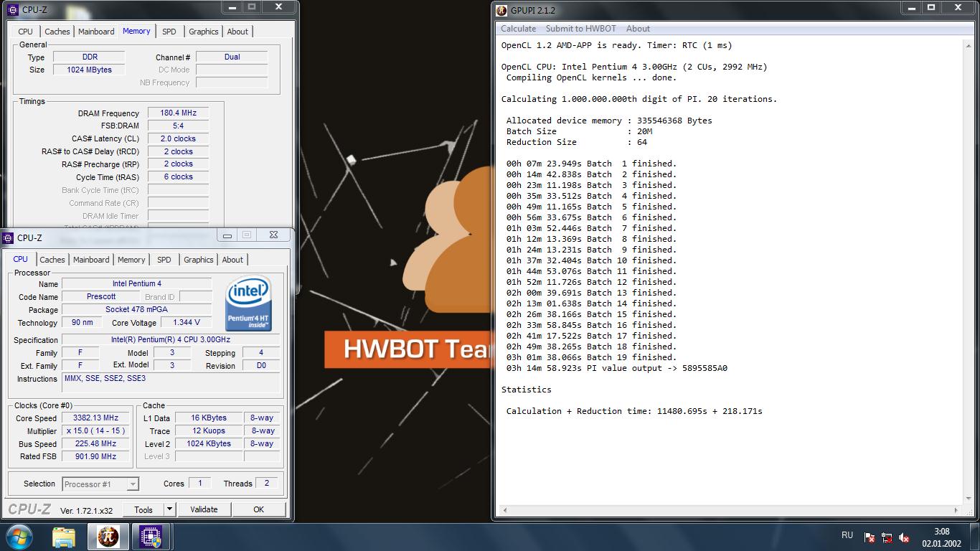This screenshot has height=551, width=980.
Task: Click the volume tray icon
Action: 905,537
